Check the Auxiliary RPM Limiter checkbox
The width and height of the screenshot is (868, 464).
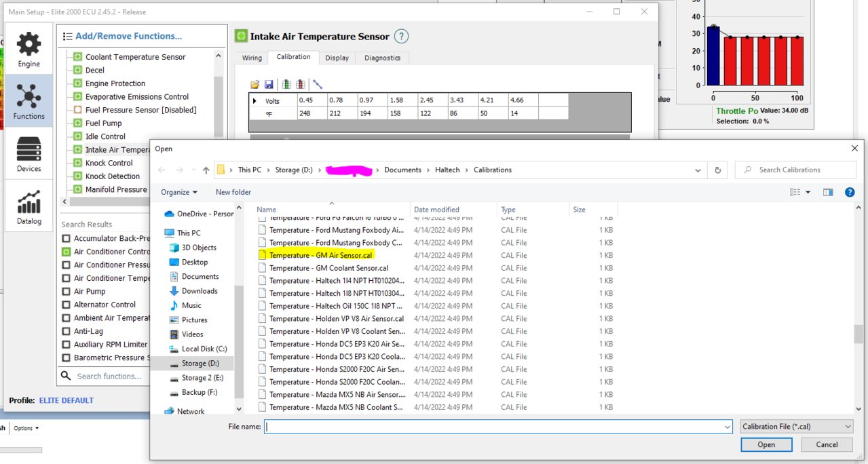click(66, 345)
